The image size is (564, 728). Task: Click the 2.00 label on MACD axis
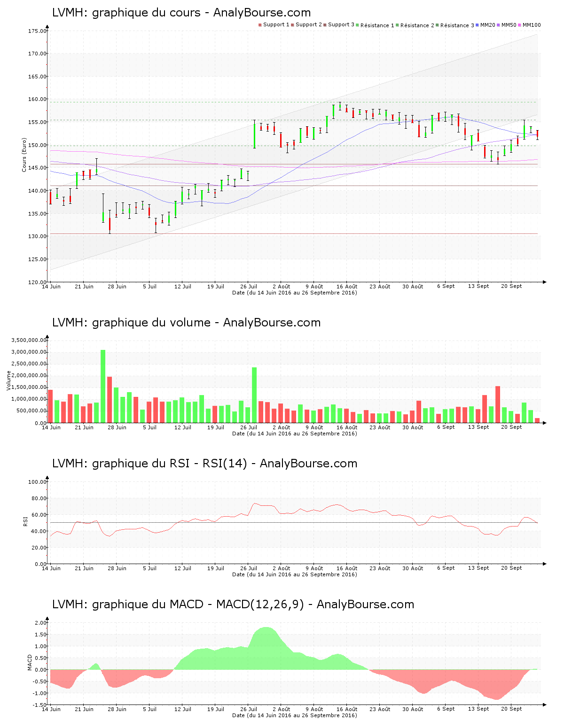tap(40, 623)
